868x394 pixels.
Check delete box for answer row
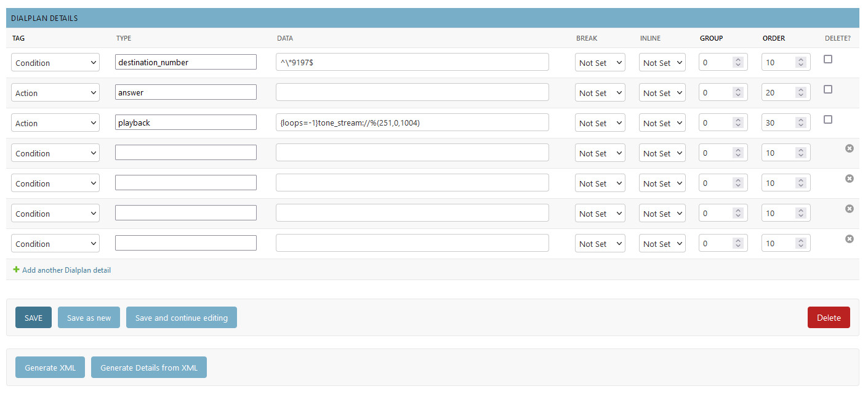828,89
